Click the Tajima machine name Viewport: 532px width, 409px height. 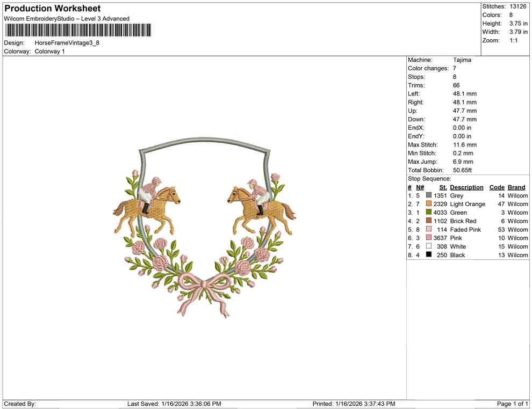point(462,60)
